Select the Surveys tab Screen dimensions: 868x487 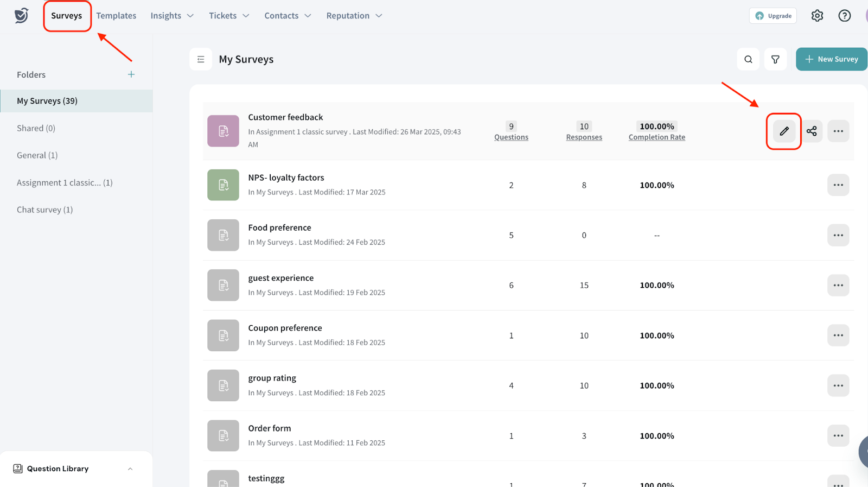coord(67,16)
